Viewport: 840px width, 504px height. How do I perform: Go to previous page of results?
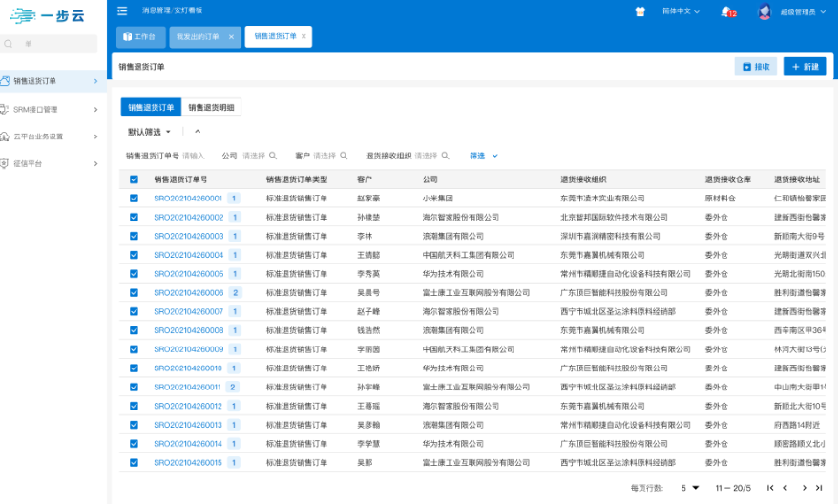(785, 488)
